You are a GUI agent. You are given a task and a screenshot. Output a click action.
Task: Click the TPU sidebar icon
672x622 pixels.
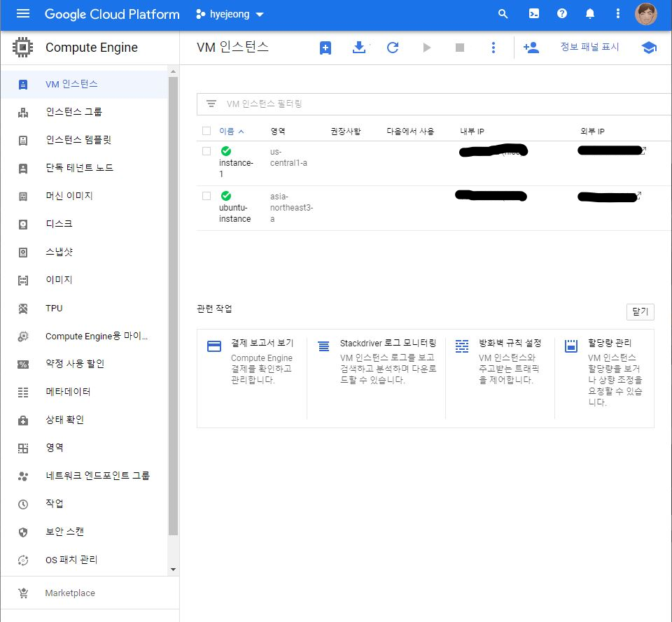coord(23,309)
